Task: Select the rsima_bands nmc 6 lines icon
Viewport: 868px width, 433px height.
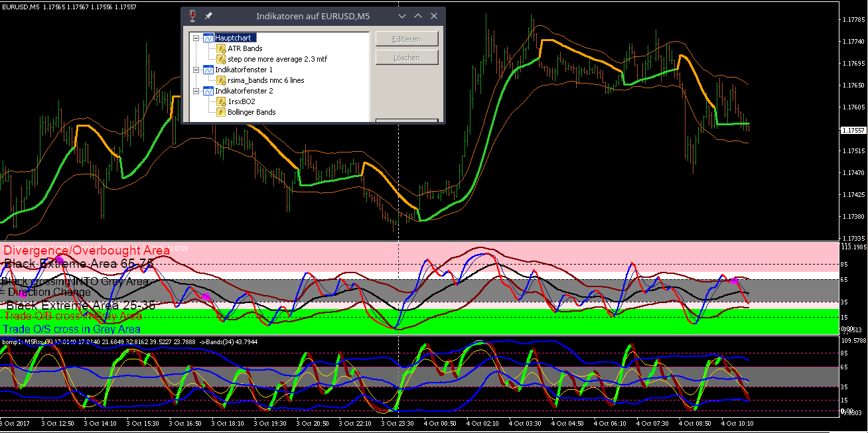Action: 222,80
